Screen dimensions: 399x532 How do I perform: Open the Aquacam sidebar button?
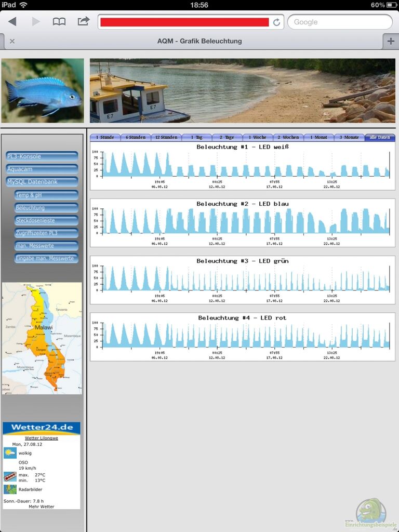point(42,169)
